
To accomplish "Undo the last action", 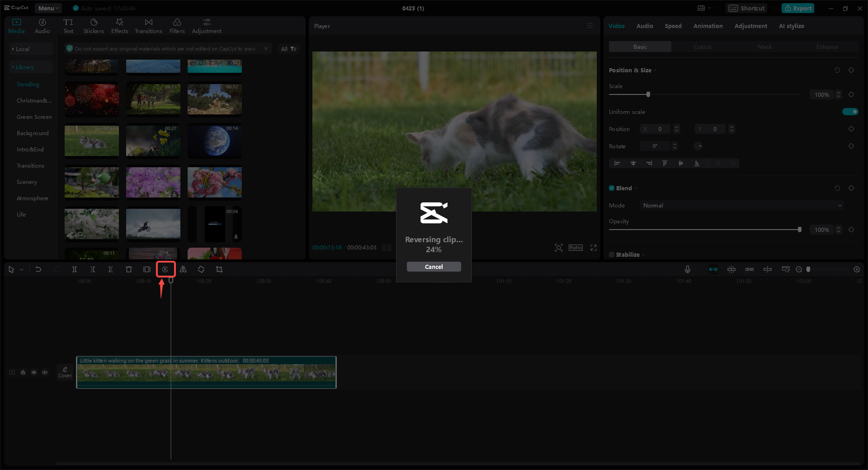I will 38,269.
